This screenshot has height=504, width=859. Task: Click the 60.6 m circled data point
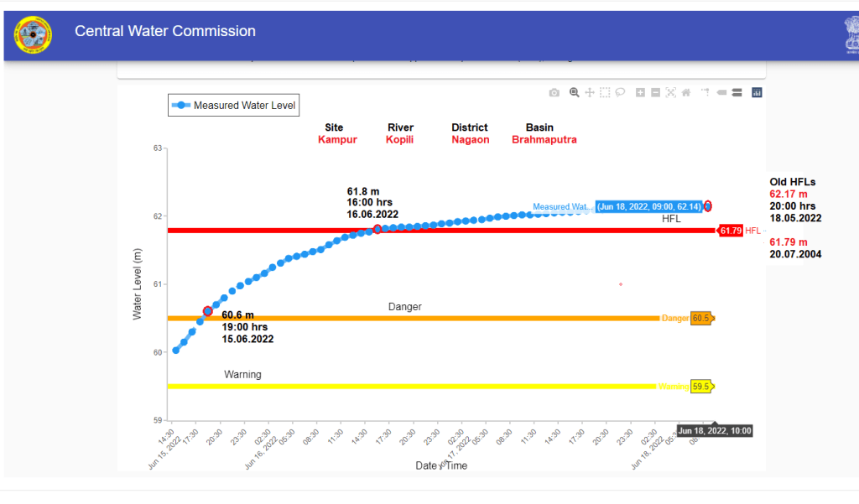208,311
